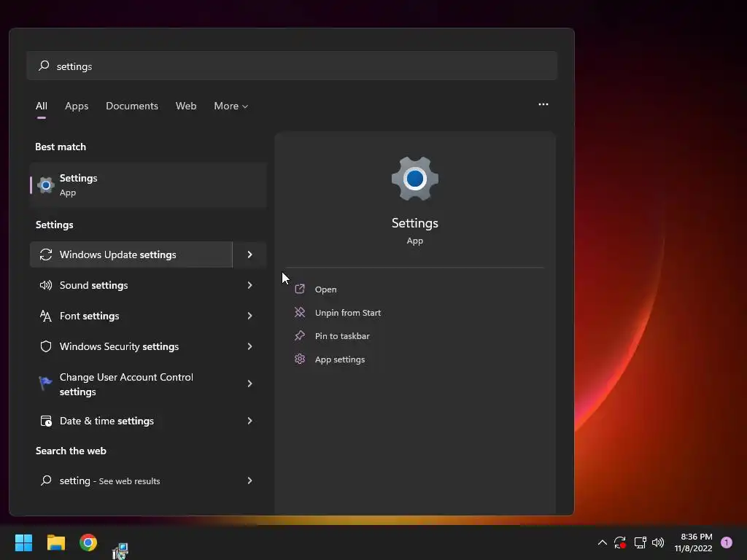Click the magnifier icon in search box

[x=44, y=65]
